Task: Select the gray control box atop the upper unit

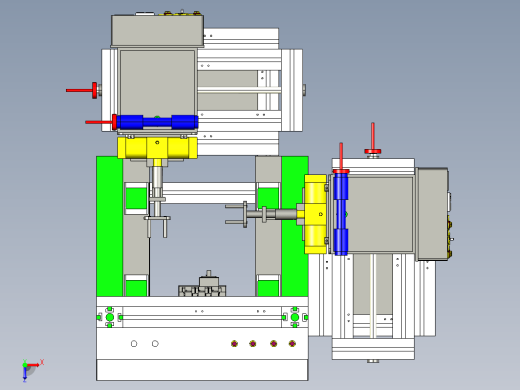Action: [157, 30]
